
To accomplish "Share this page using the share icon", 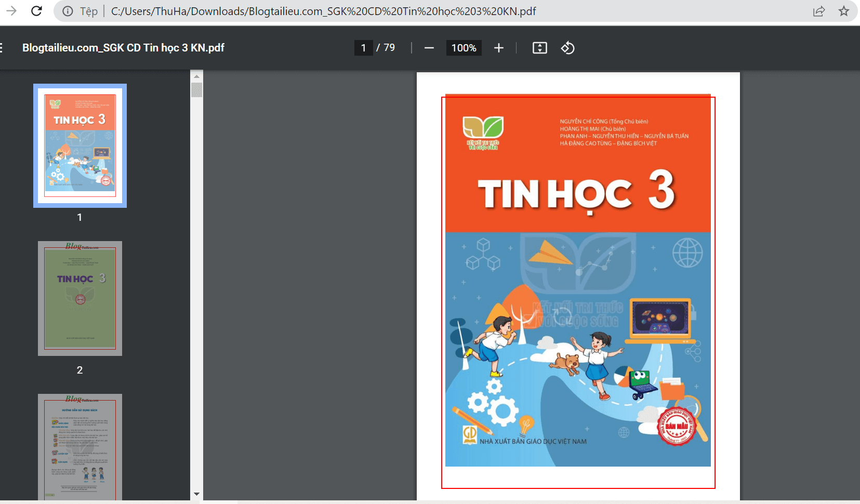I will pos(819,11).
